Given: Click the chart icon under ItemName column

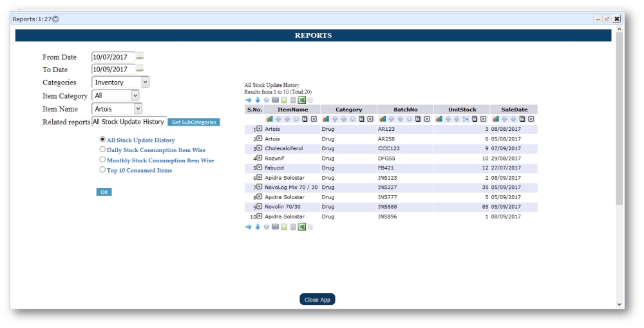Looking at the screenshot, I should point(270,119).
